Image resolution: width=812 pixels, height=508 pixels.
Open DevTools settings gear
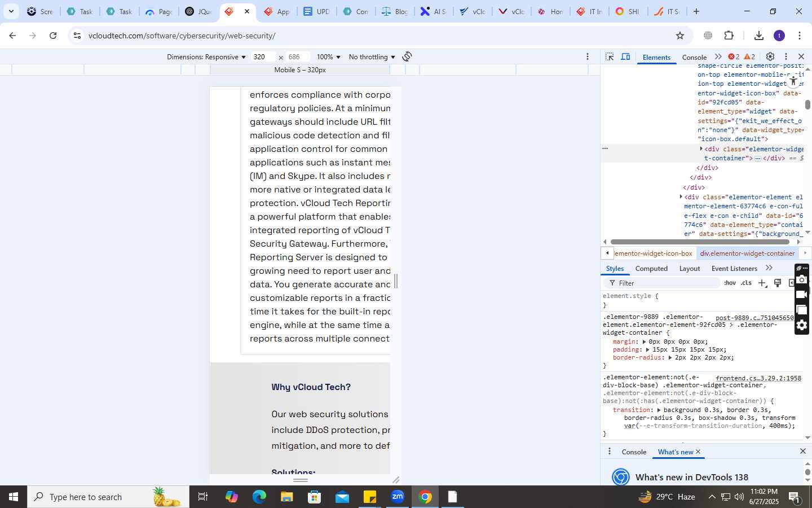click(x=770, y=56)
